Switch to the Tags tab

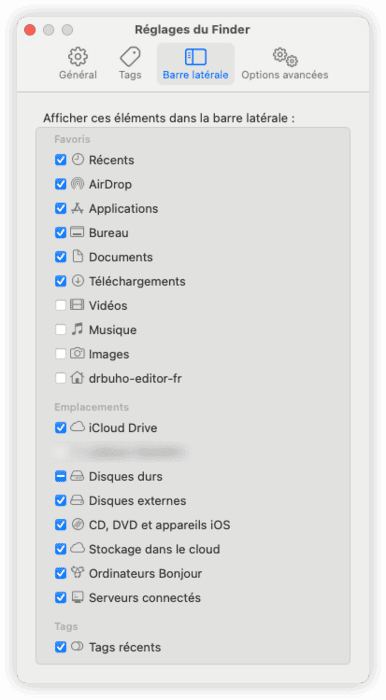coord(130,63)
